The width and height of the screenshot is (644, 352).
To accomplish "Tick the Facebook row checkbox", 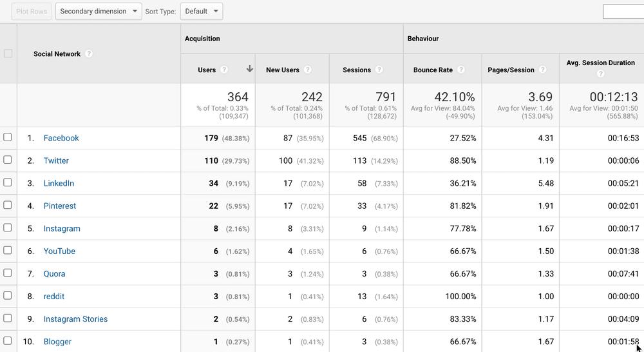I will pyautogui.click(x=8, y=137).
